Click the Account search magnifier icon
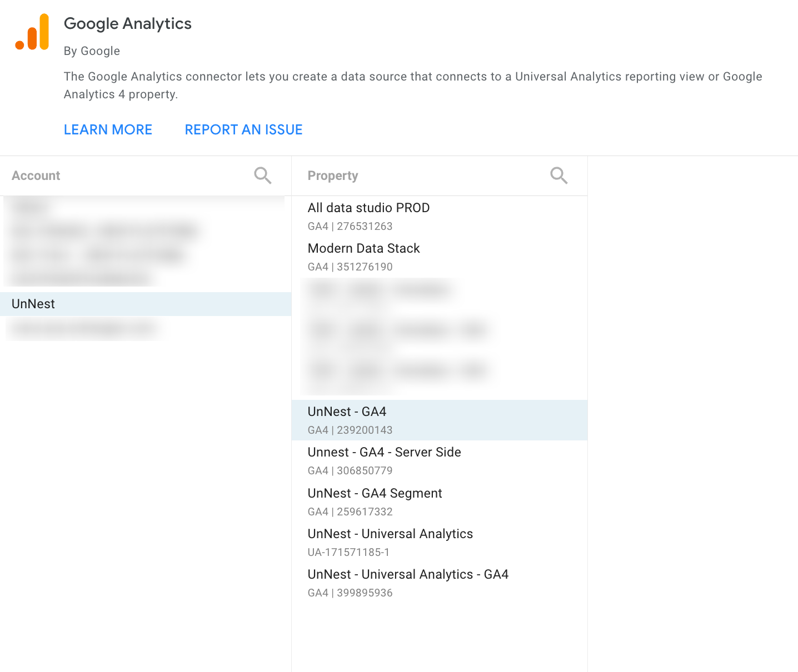 [263, 175]
